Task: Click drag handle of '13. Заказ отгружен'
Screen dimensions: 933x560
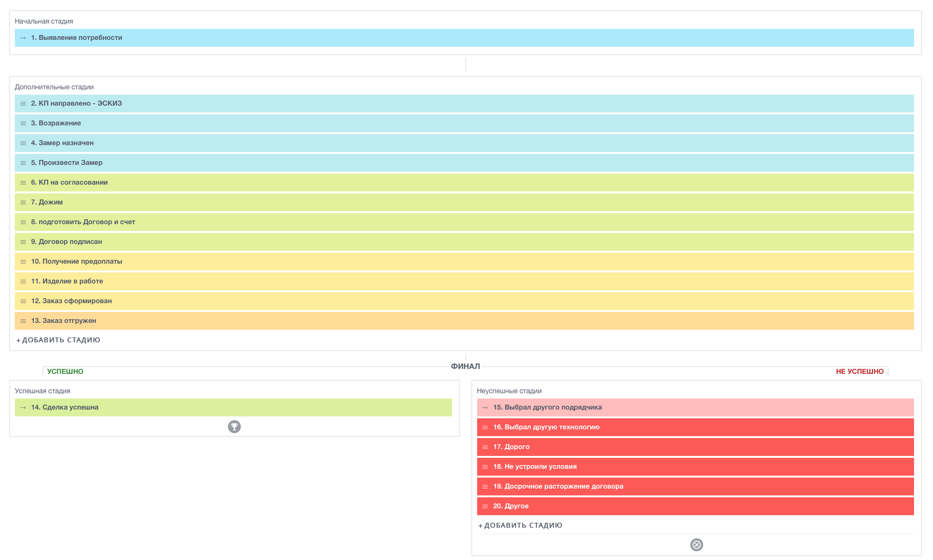Action: pyautogui.click(x=23, y=321)
